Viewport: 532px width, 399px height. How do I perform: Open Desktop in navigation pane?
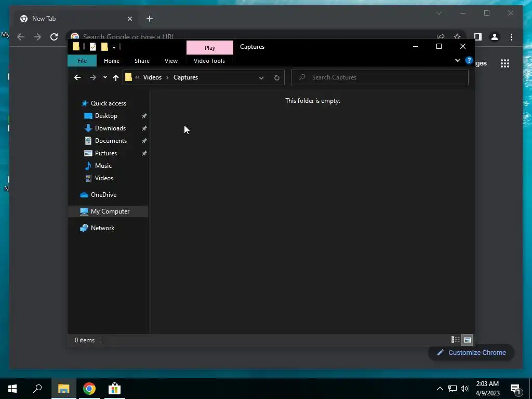tap(106, 116)
